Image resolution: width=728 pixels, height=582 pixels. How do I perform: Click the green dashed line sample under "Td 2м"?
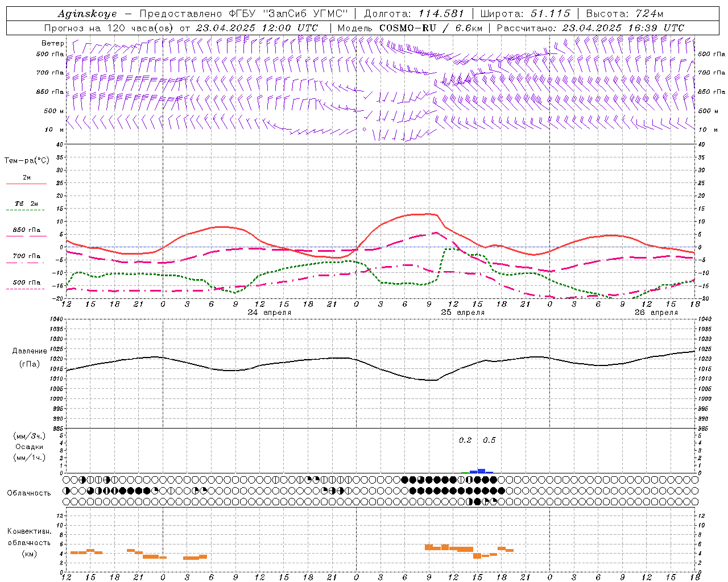[x=25, y=210]
